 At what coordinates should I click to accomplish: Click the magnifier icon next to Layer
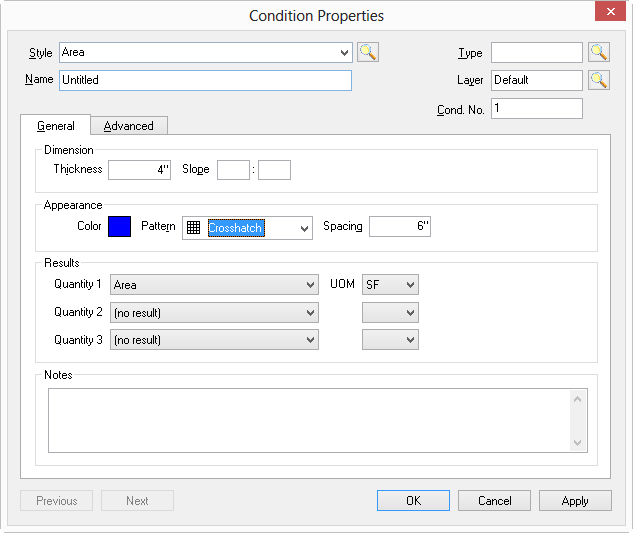(x=599, y=80)
